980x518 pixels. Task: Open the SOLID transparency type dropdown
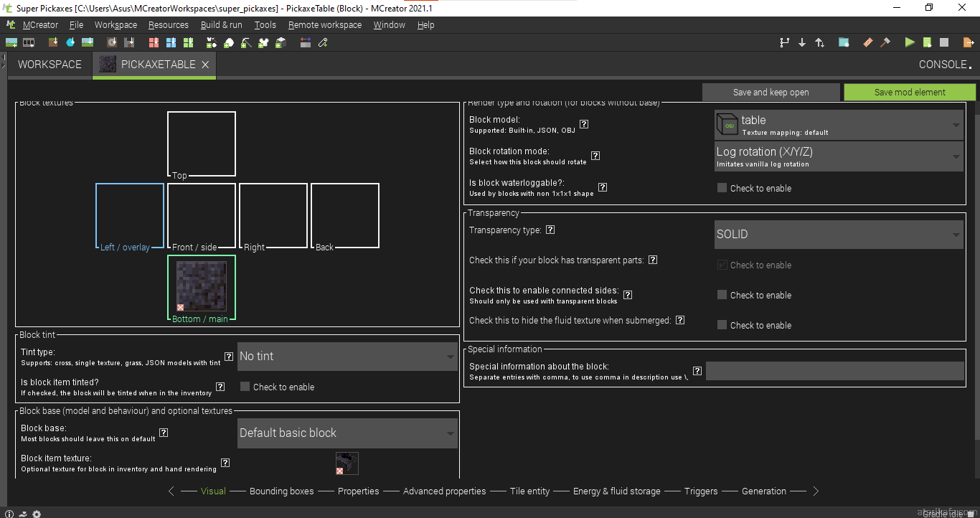coord(839,235)
